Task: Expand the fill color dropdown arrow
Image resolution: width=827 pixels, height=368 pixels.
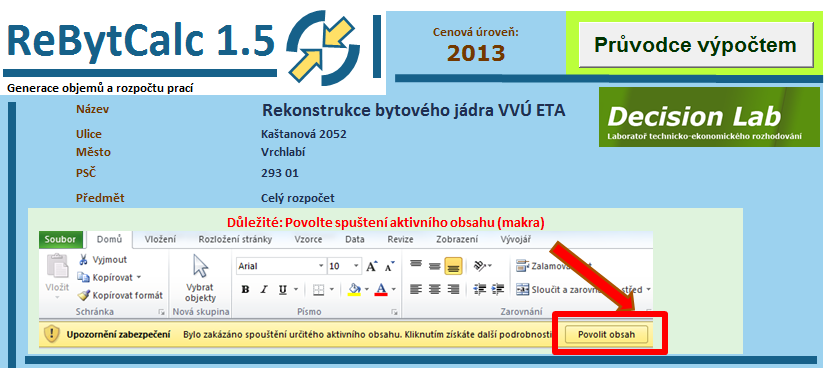Action: click(x=367, y=289)
